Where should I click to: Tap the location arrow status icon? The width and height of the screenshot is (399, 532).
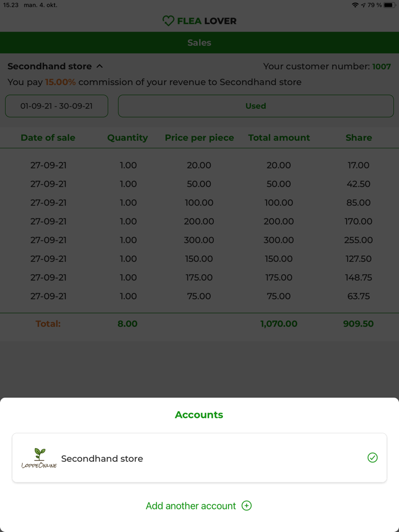(x=363, y=5)
